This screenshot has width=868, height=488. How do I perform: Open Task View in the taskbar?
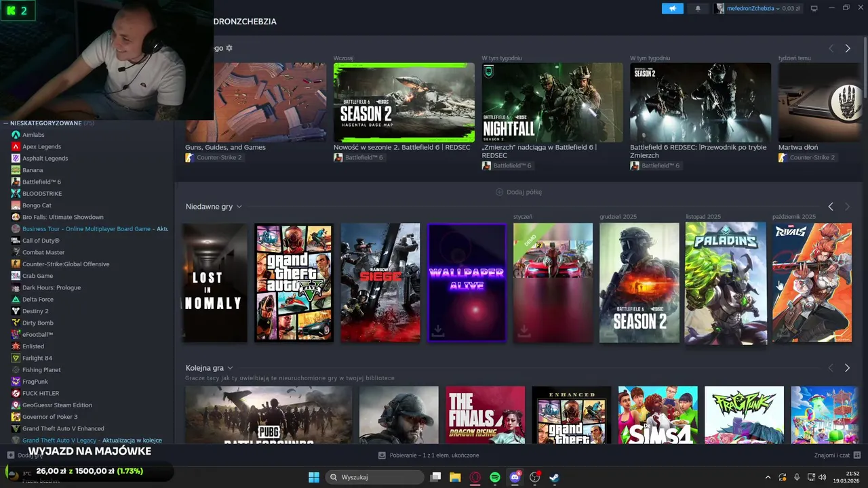click(x=436, y=477)
